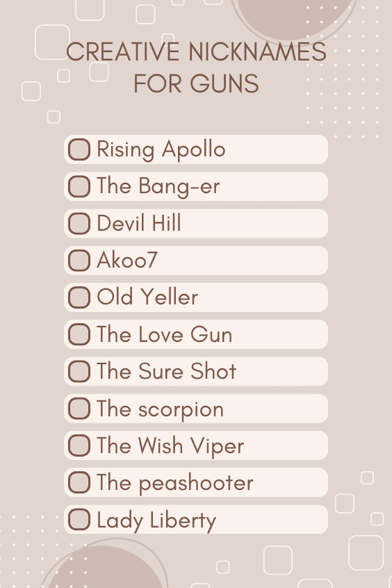Mark The Wish Viper checkbox
Viewport: 392px width, 588px height.
pyautogui.click(x=79, y=446)
